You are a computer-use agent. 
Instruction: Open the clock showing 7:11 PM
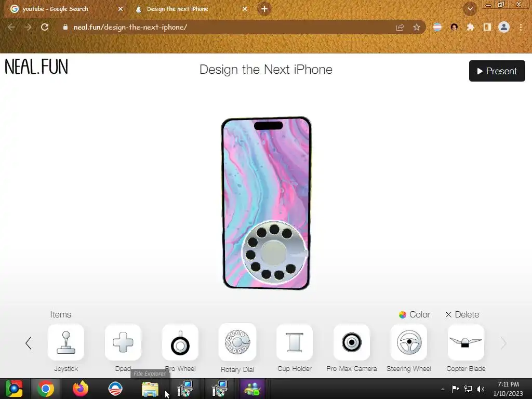(508, 389)
